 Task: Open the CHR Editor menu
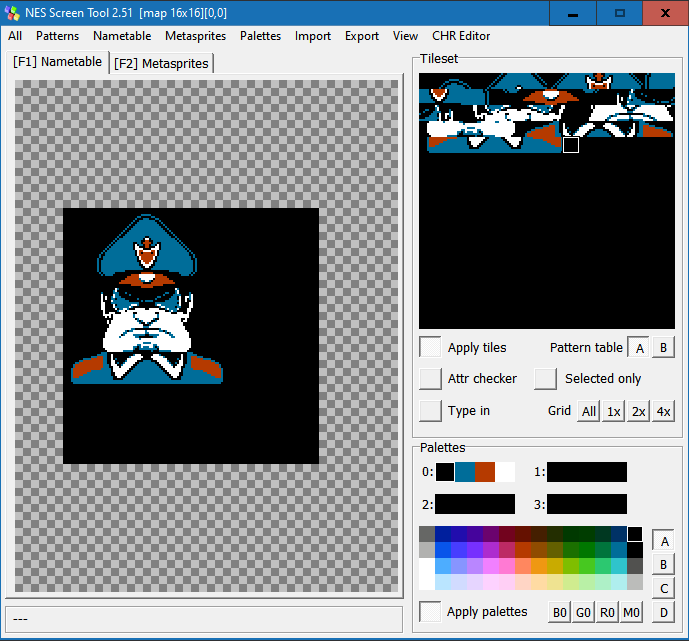(461, 36)
